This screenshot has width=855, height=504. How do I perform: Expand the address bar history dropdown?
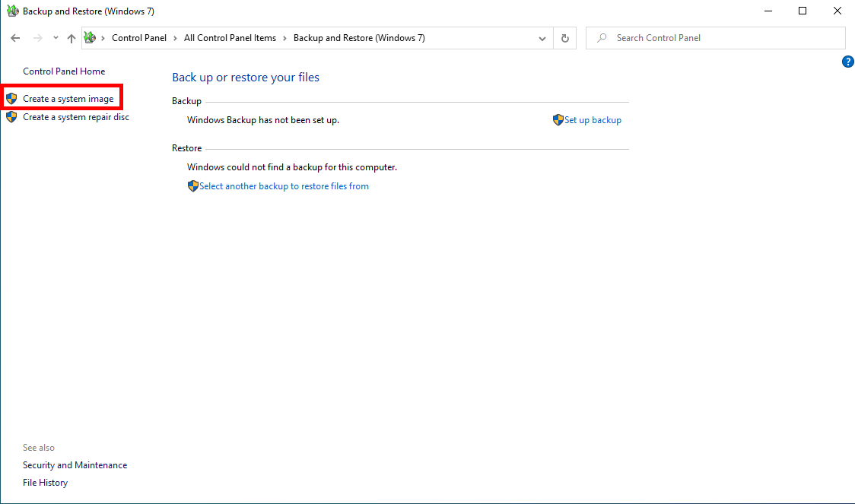pyautogui.click(x=542, y=38)
